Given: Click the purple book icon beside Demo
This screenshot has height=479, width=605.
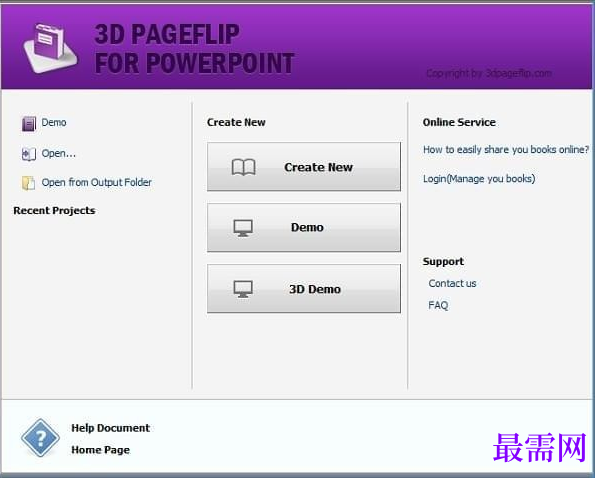Looking at the screenshot, I should [x=29, y=124].
